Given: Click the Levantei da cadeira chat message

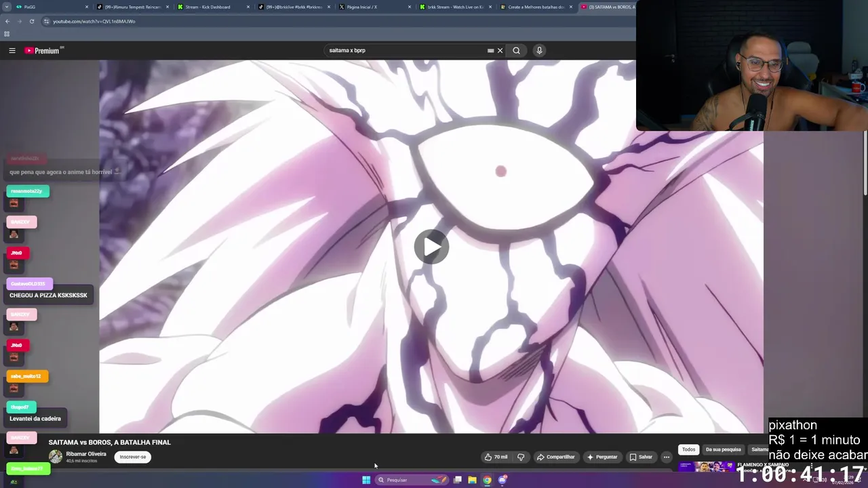Looking at the screenshot, I should coord(35,419).
